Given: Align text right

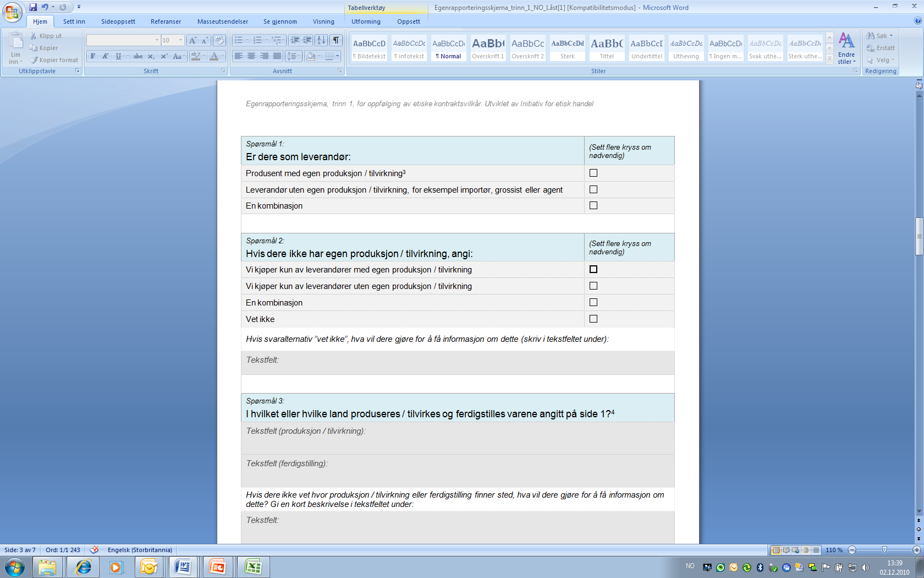Looking at the screenshot, I should coord(265,56).
